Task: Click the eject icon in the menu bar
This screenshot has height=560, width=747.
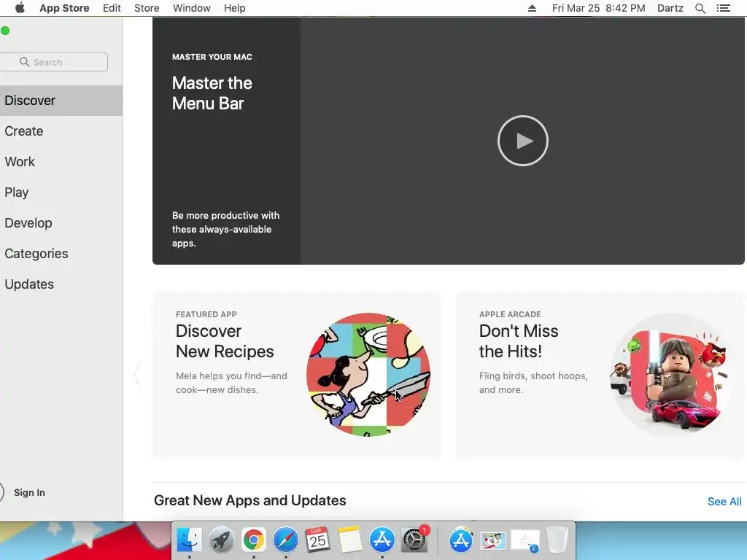Action: coord(532,8)
